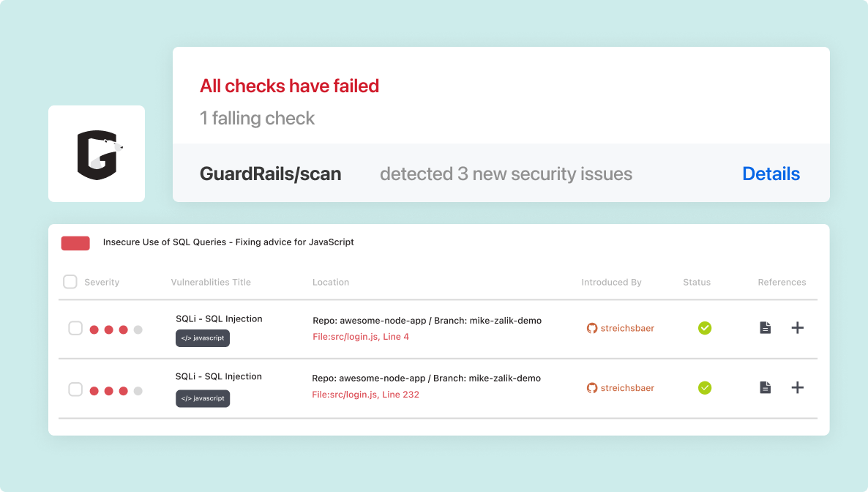Open document reference for Line 4 issue

(x=765, y=328)
